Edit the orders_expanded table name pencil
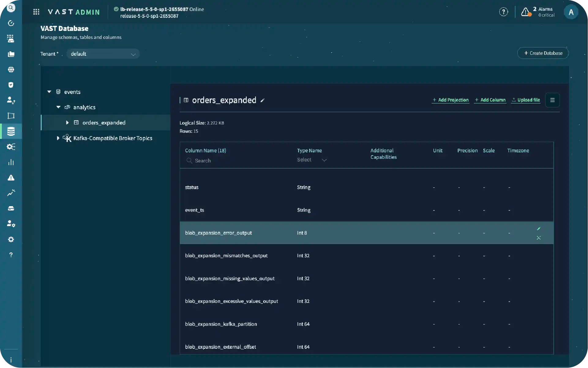Image resolution: width=588 pixels, height=368 pixels. pyautogui.click(x=262, y=100)
